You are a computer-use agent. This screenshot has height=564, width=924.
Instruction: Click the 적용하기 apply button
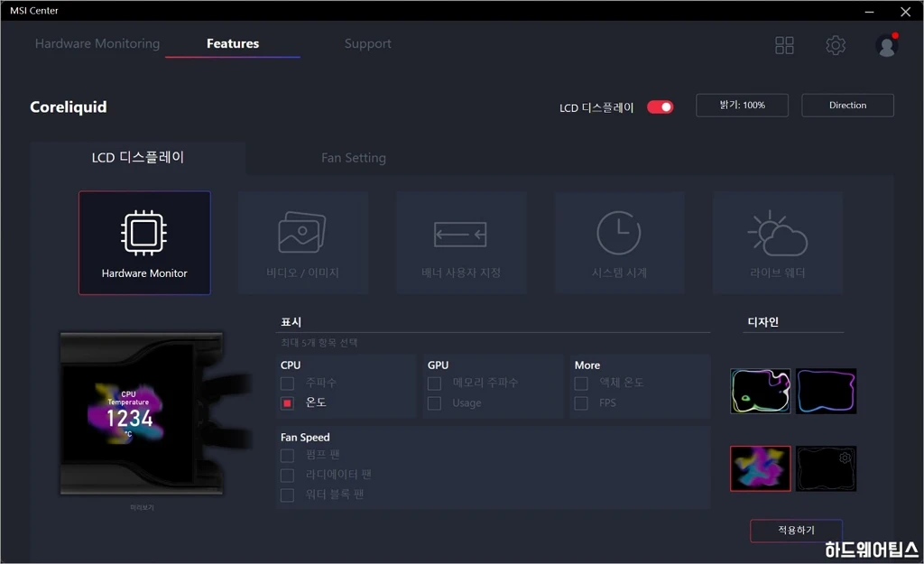pos(796,530)
